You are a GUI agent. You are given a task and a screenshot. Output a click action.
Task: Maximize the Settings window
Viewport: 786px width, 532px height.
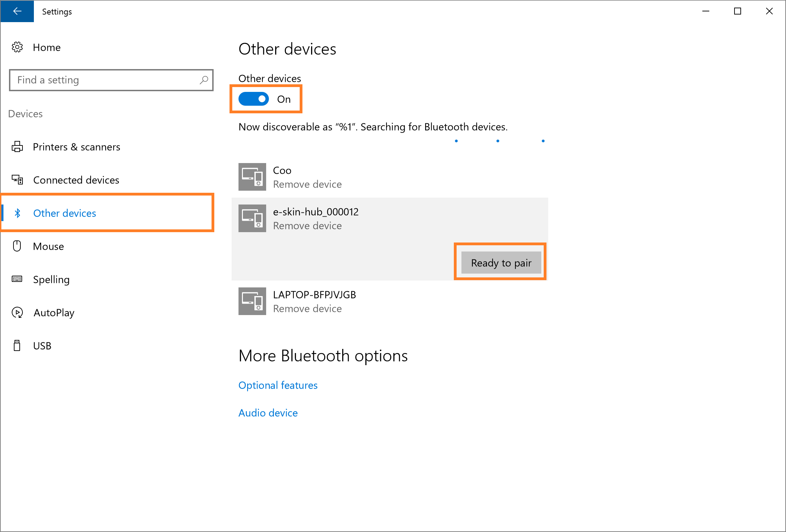tap(738, 11)
